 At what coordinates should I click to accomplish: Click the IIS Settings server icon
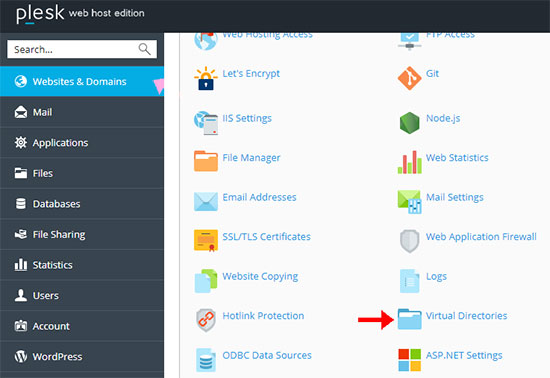tap(206, 123)
